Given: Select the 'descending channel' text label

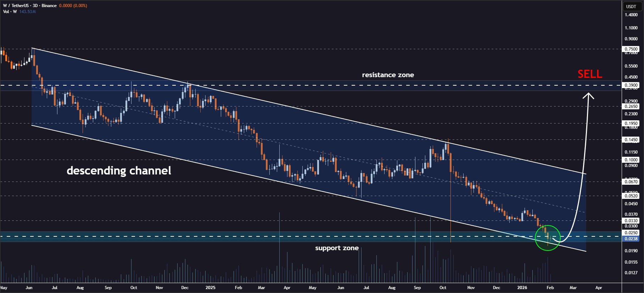Looking at the screenshot, I should tap(119, 171).
